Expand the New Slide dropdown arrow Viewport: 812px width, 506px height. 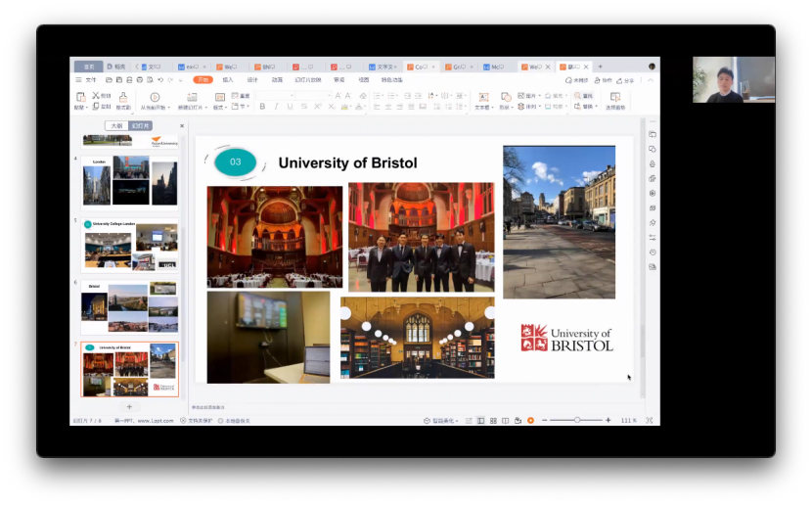click(206, 108)
